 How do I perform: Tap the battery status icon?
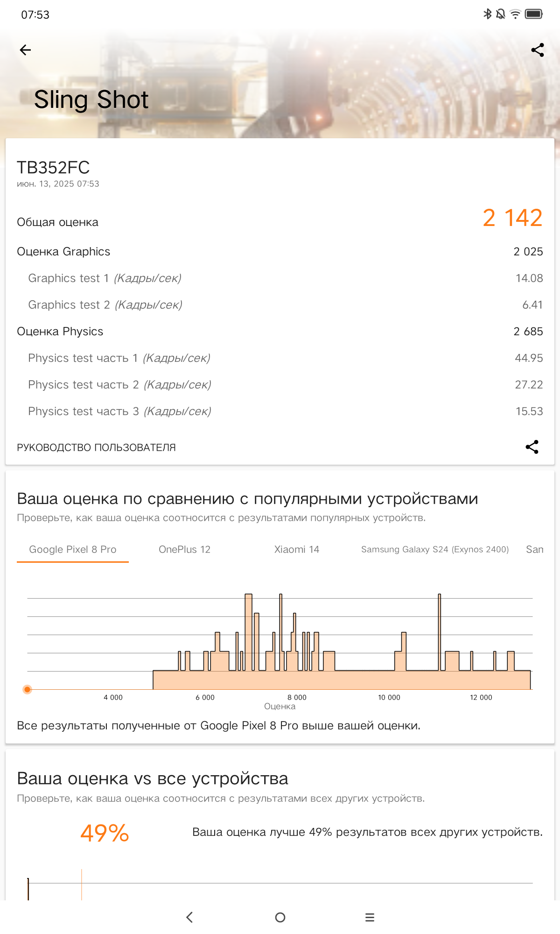pos(534,14)
